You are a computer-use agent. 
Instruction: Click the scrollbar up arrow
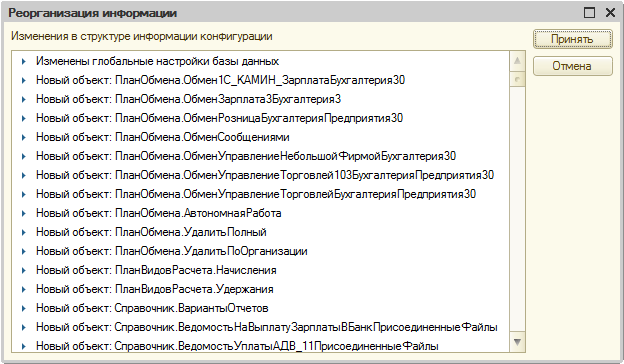point(517,61)
